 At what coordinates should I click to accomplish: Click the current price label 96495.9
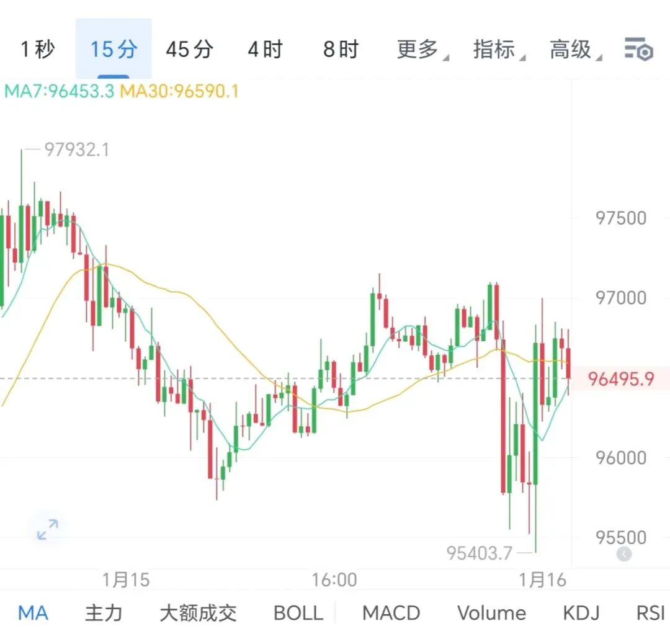tap(620, 378)
